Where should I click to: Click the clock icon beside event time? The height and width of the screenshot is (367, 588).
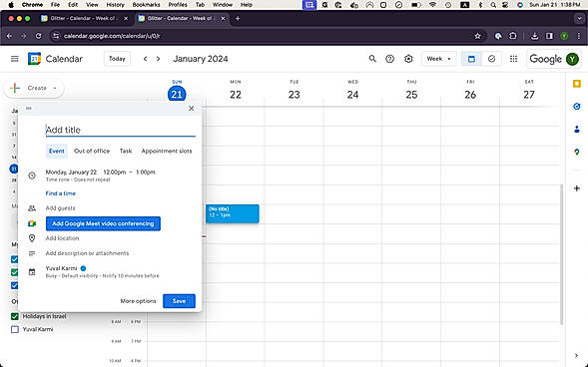[x=32, y=176]
